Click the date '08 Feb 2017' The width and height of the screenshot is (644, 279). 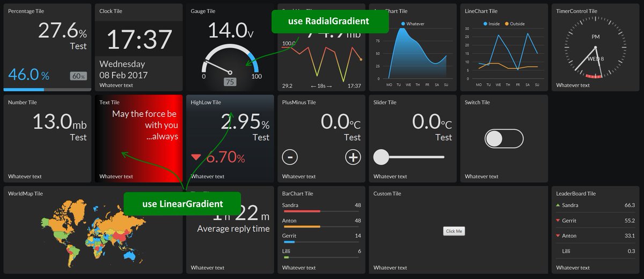[x=123, y=75]
